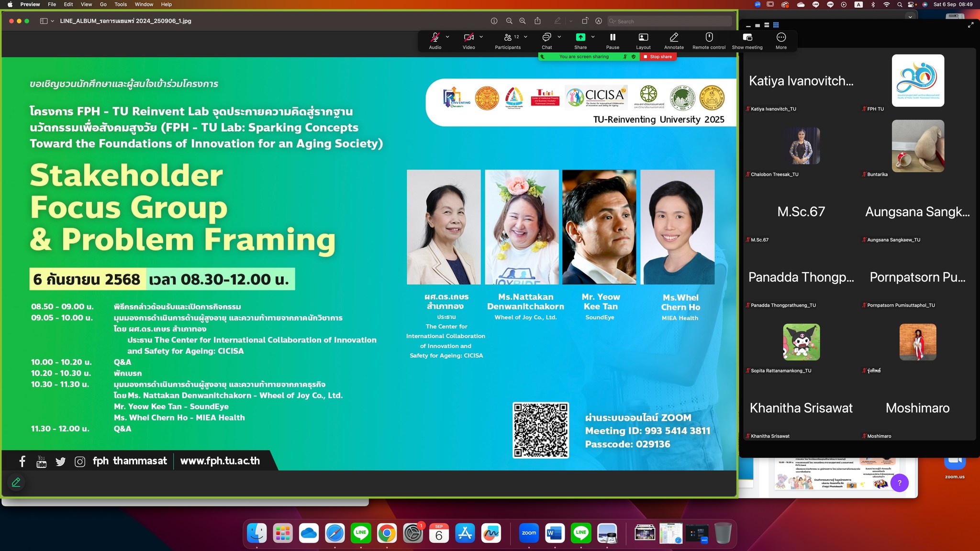Select the grid view in Zoom panel

[x=776, y=25]
